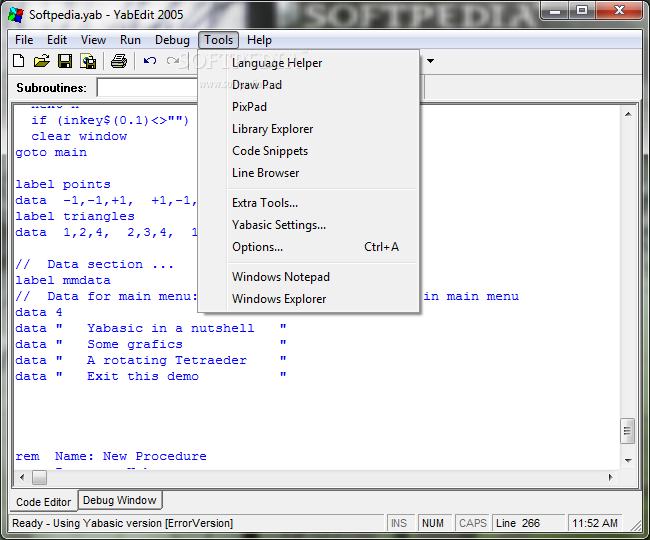
Task: Click the INS status bar indicator
Action: pyautogui.click(x=399, y=523)
